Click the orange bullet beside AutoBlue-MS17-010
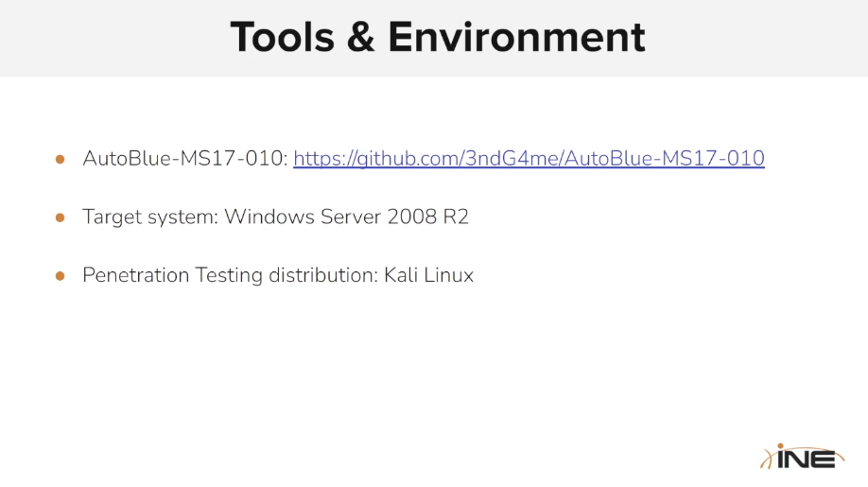This screenshot has height=487, width=868. [61, 159]
